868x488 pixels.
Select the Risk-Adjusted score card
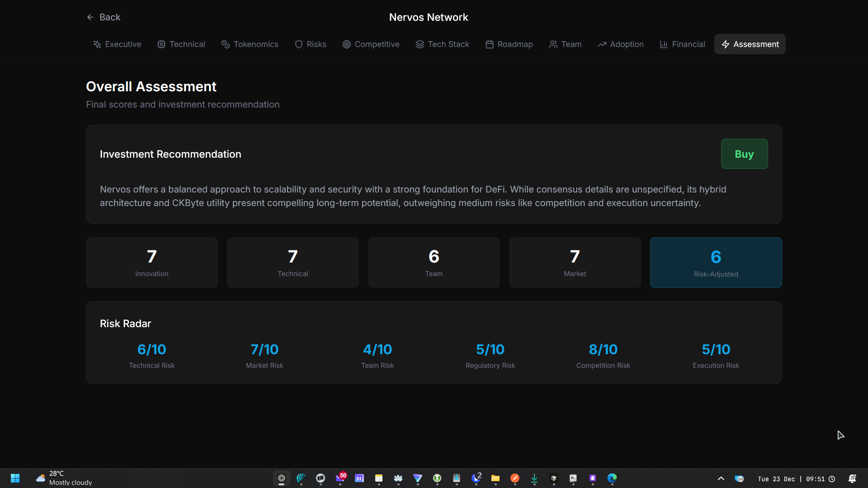716,263
